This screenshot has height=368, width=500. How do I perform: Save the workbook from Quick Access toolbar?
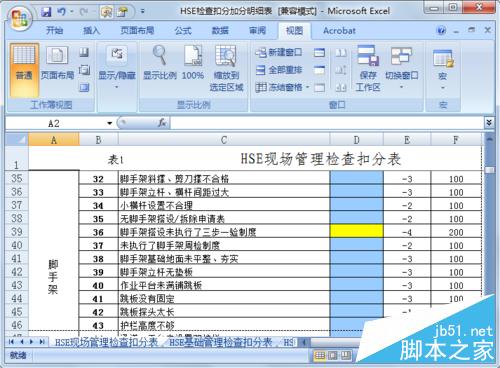click(46, 12)
